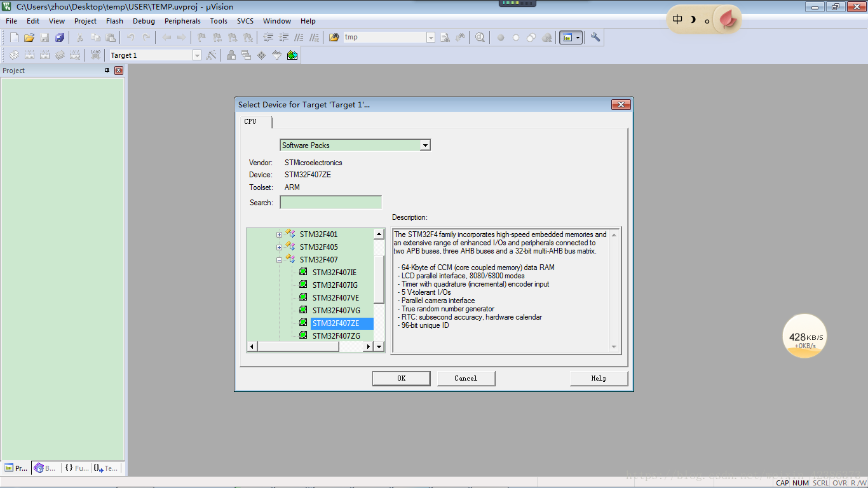Click the Indent Selection icon

tap(269, 37)
